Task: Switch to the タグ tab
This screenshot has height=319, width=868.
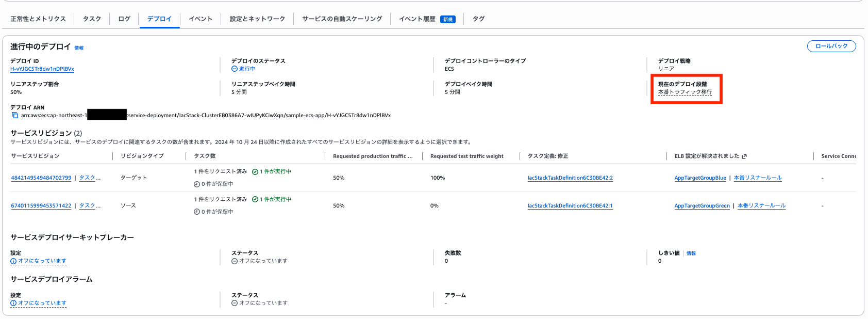Action: (x=478, y=19)
